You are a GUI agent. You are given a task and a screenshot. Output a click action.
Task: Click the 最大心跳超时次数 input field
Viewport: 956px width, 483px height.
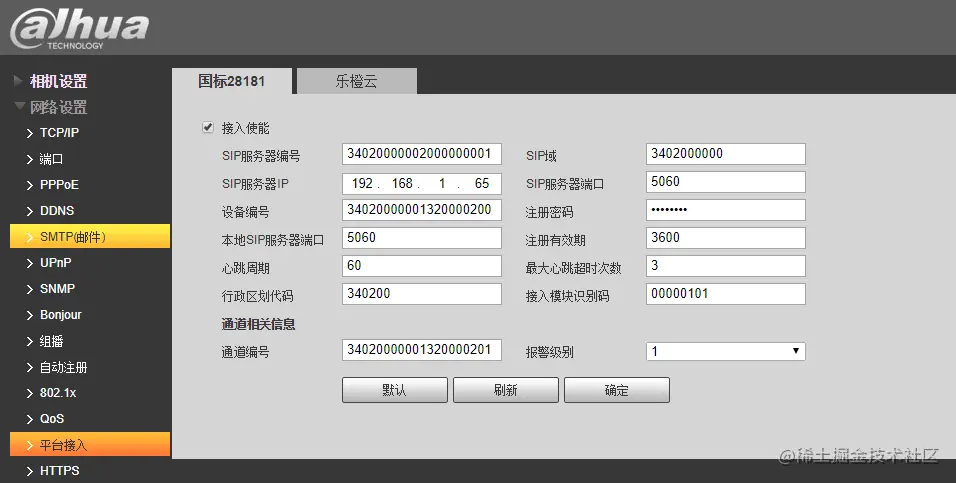pos(726,266)
